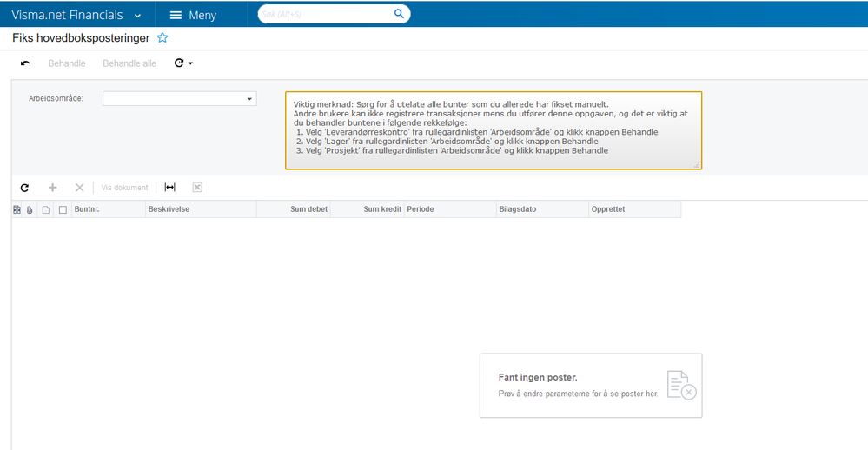868x450 pixels.
Task: Click the 'Fant ingen poster.' message
Action: (538, 377)
